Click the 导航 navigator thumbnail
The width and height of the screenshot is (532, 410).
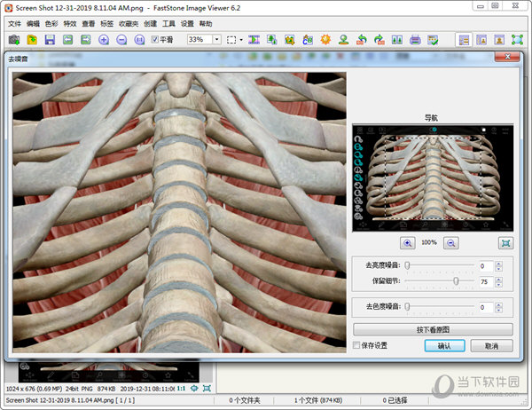pyautogui.click(x=433, y=178)
